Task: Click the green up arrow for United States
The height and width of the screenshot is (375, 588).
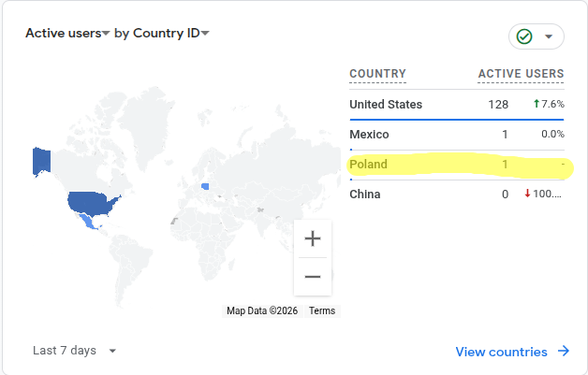Action: click(x=537, y=104)
